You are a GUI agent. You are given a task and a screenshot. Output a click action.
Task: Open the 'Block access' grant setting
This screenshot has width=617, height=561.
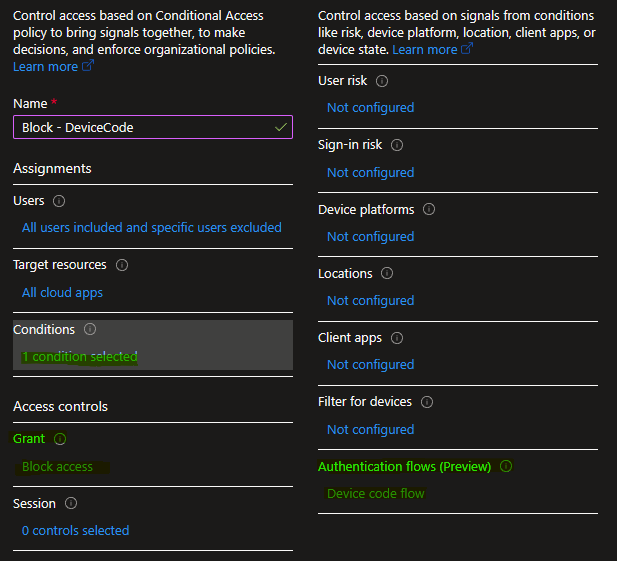(x=57, y=467)
